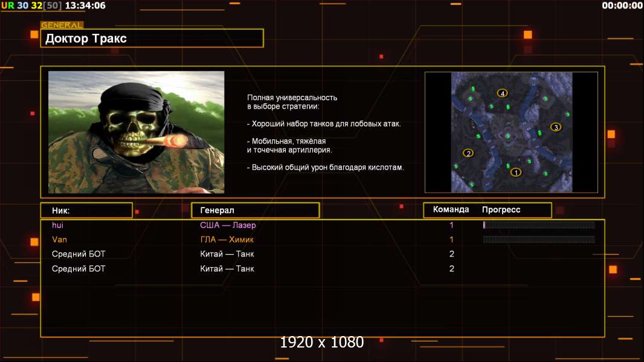
Task: Click team number 1 in hui's row
Action: (451, 225)
